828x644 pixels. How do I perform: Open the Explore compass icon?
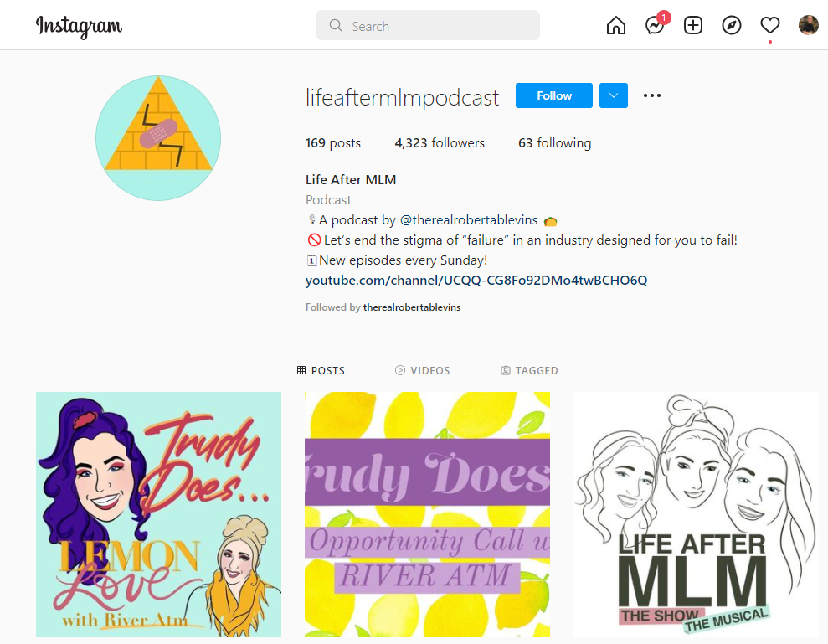pos(732,25)
